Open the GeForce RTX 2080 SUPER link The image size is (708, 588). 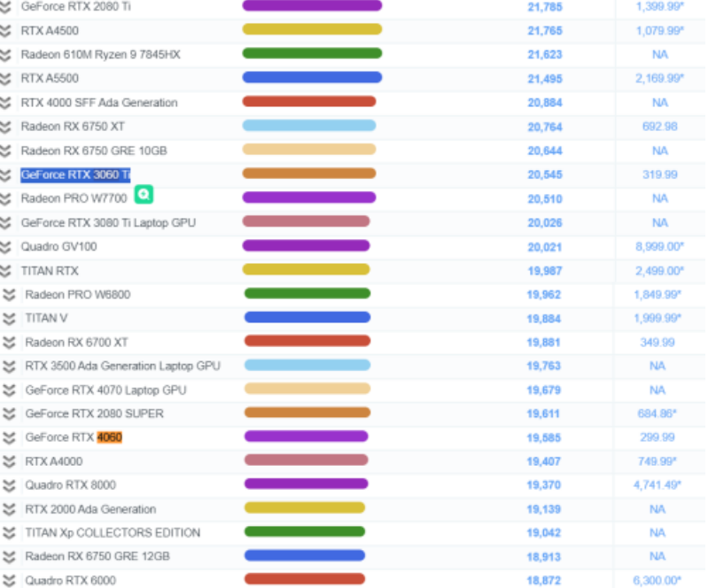click(94, 414)
